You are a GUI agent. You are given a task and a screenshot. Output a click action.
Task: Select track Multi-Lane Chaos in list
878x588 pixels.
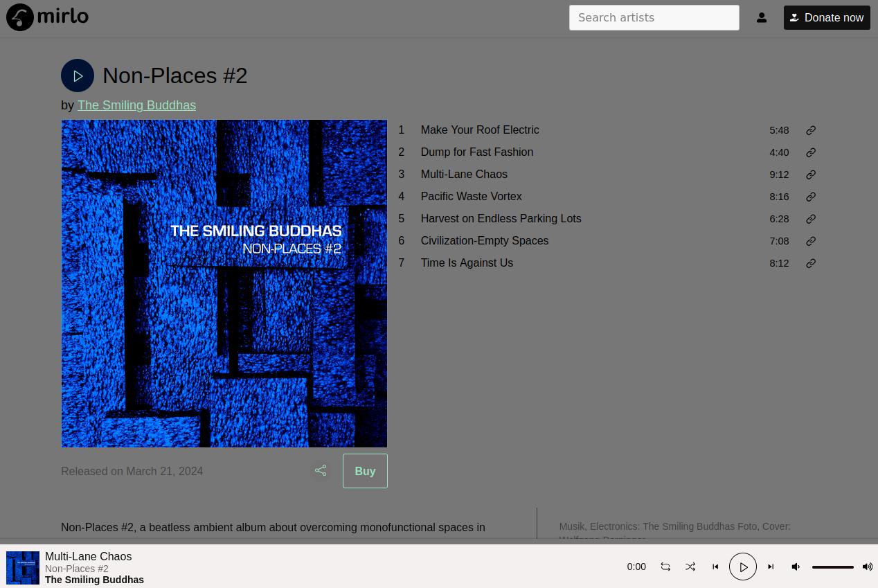click(464, 175)
